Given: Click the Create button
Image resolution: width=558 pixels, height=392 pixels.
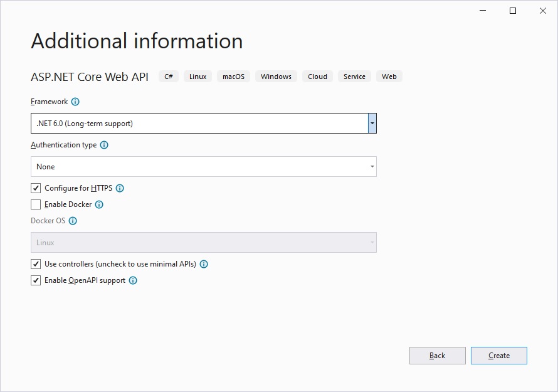Looking at the screenshot, I should 498,356.
